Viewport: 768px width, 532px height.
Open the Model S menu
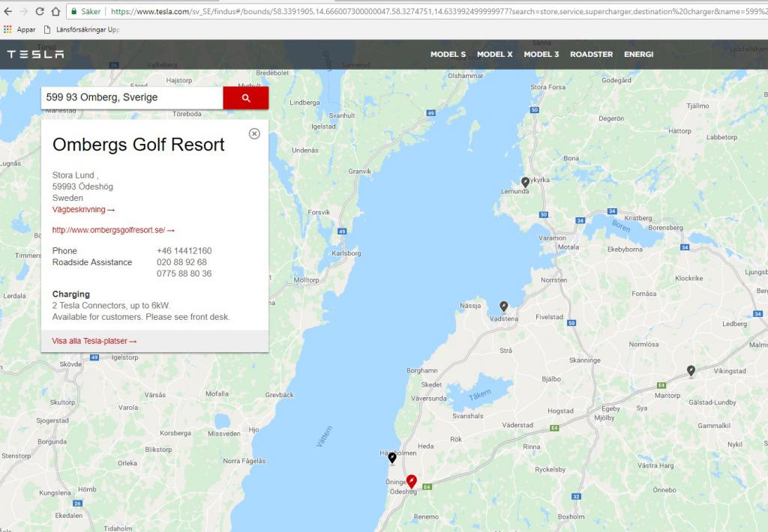click(x=448, y=55)
